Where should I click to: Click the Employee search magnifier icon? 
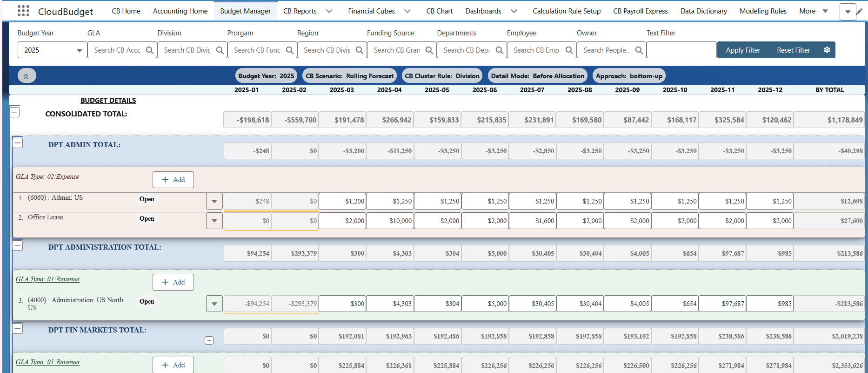(x=569, y=50)
